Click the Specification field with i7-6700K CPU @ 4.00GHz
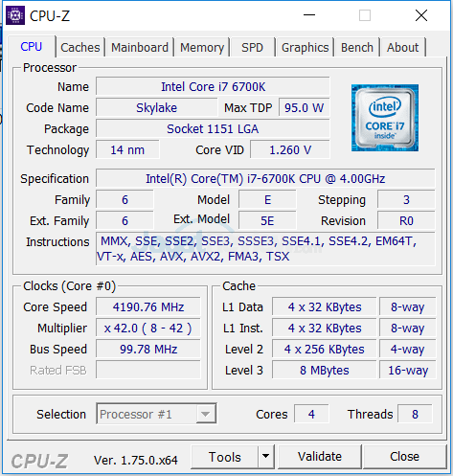Screen dimensions: 453x476 (265, 178)
